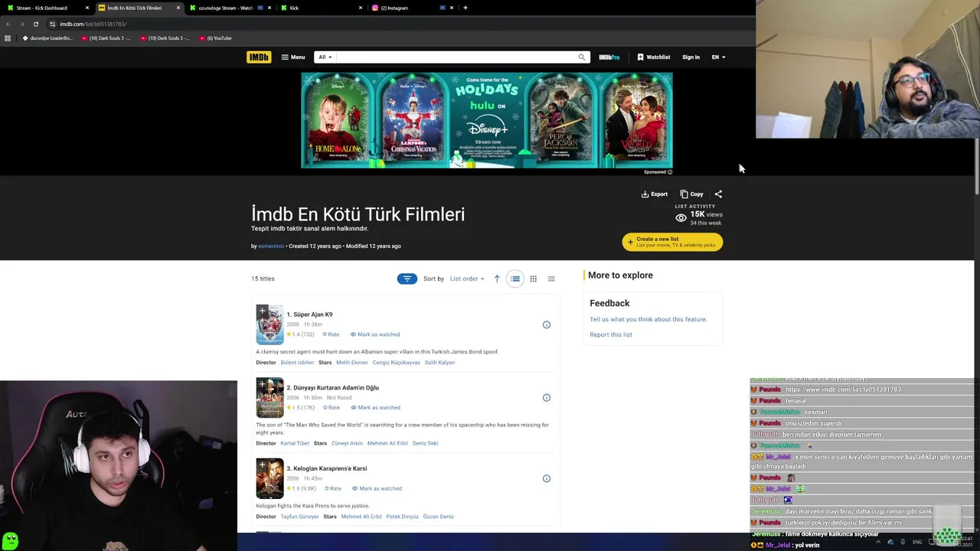This screenshot has width=980, height=551.
Task: Open list author esmerimsi profile
Action: click(271, 246)
